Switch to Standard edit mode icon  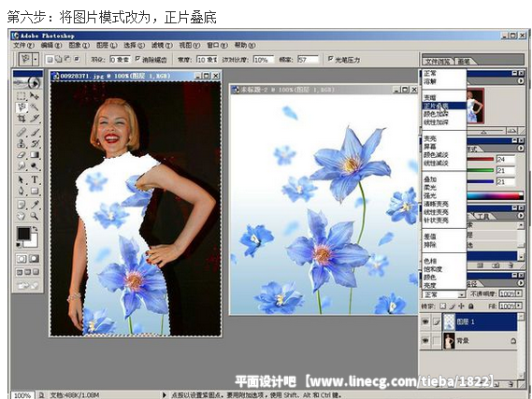(x=22, y=259)
